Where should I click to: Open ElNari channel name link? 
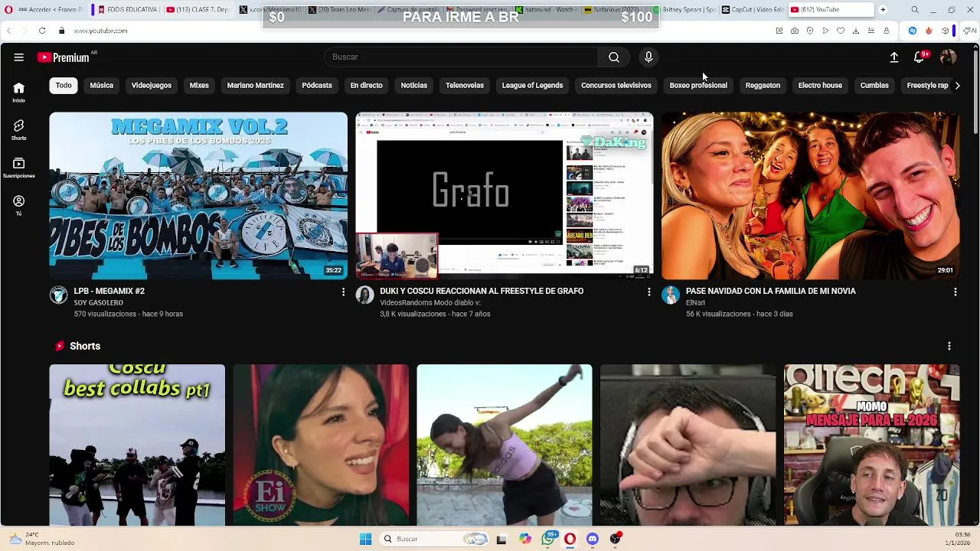695,303
